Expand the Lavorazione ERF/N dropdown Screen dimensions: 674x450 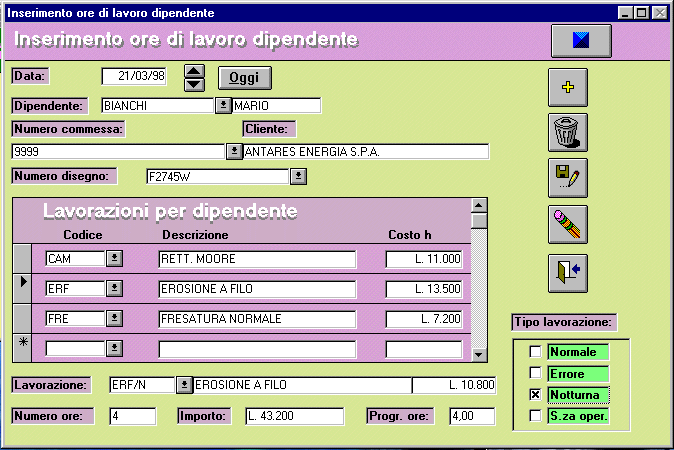pyautogui.click(x=184, y=385)
